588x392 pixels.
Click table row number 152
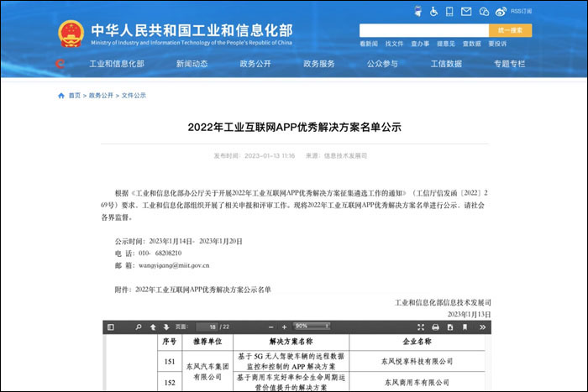(x=170, y=383)
